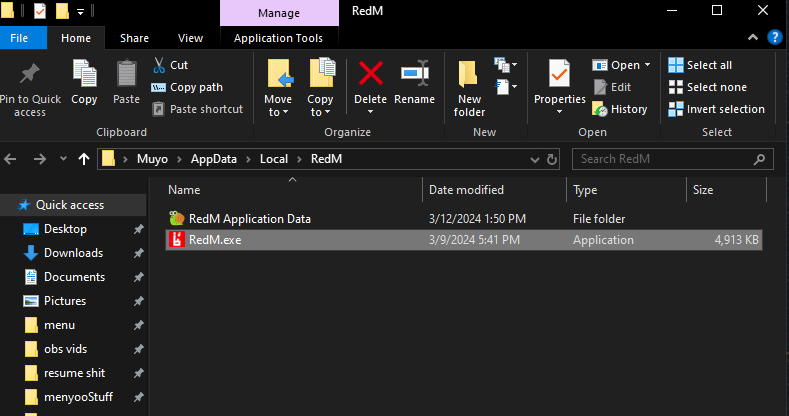Open Help via the question mark icon
Image resolution: width=789 pixels, height=416 pixels.
[774, 38]
